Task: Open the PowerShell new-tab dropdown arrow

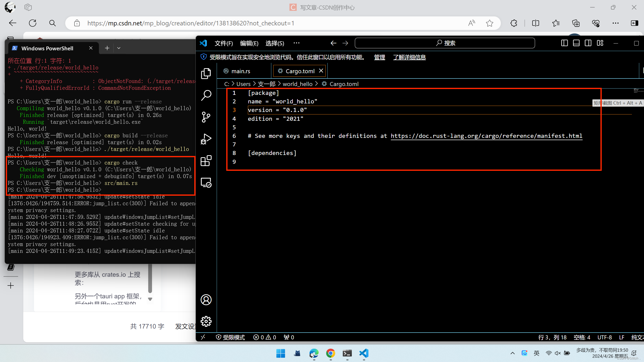Action: pos(119,48)
